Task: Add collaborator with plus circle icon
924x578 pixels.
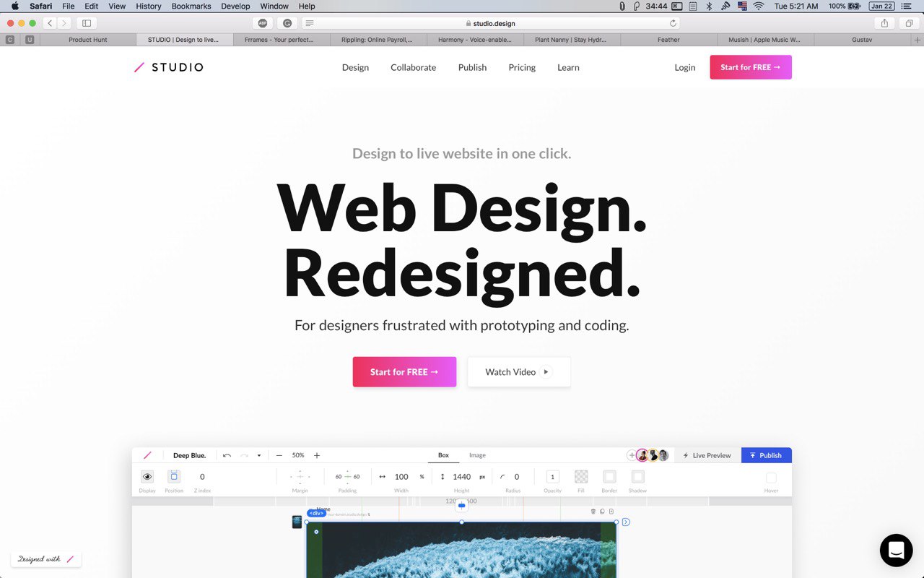Action: point(632,455)
